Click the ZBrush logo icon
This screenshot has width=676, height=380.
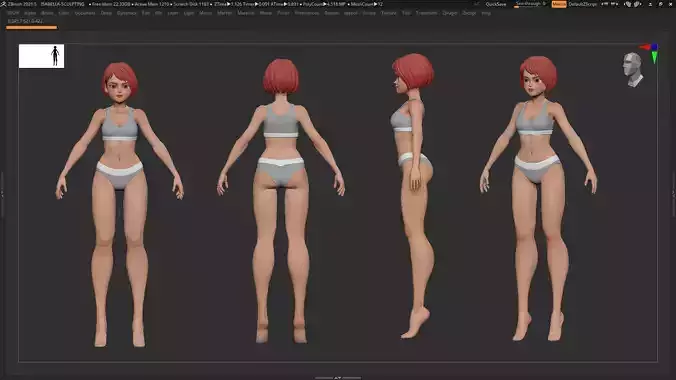coord(3,4)
